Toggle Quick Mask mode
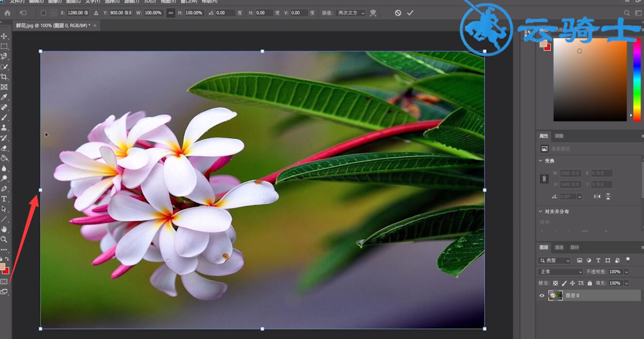 coord(4,282)
